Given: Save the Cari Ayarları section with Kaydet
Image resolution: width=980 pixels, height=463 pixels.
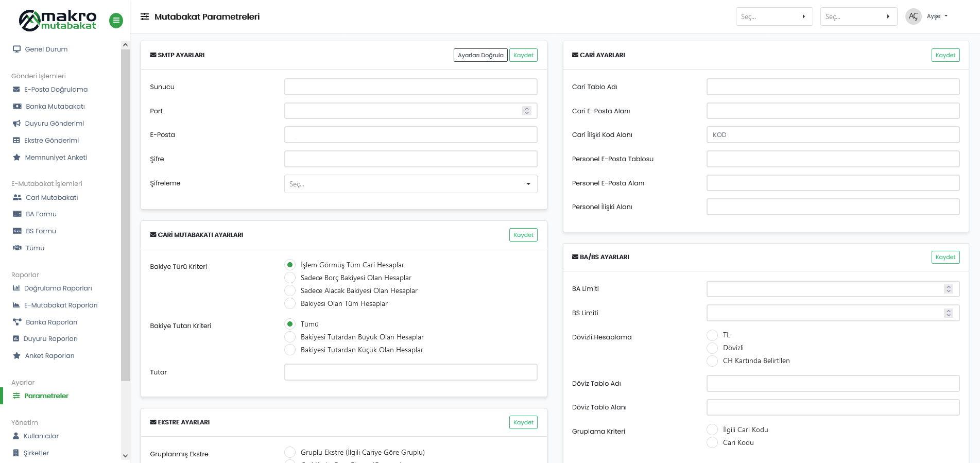Looking at the screenshot, I should click(945, 55).
